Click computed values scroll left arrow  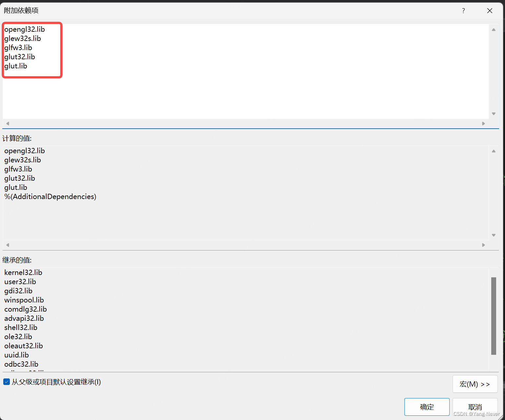pos(8,245)
